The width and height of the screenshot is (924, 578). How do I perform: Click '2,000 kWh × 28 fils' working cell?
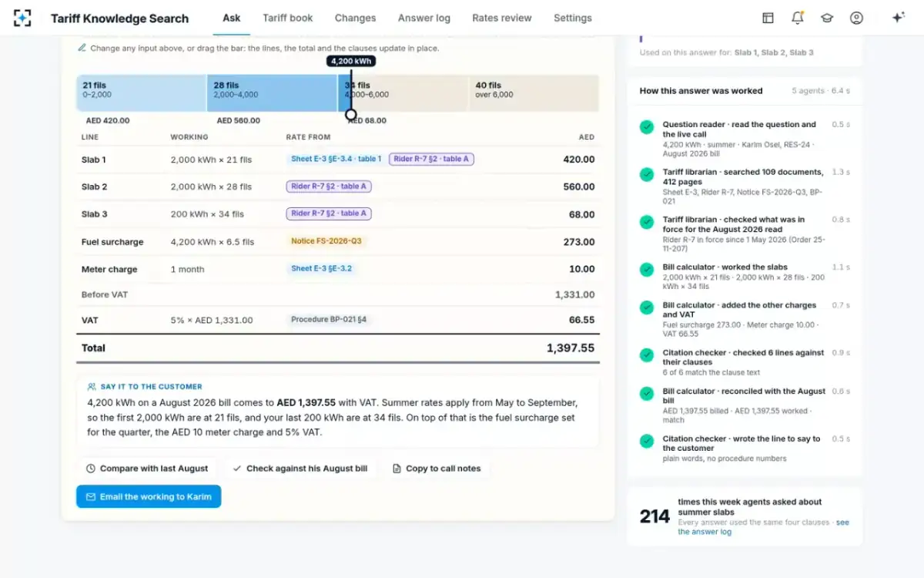tap(211, 187)
